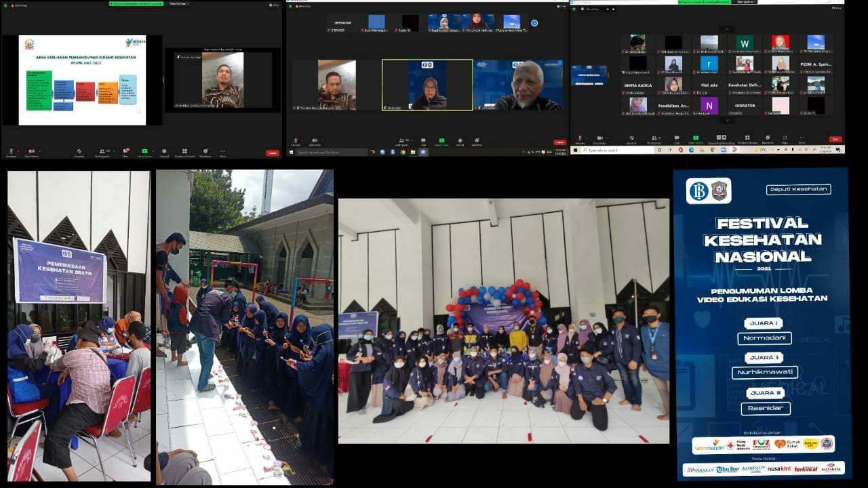Open Reactions in the middle Zoom window
Screen dimensions: 868x488
click(x=477, y=143)
